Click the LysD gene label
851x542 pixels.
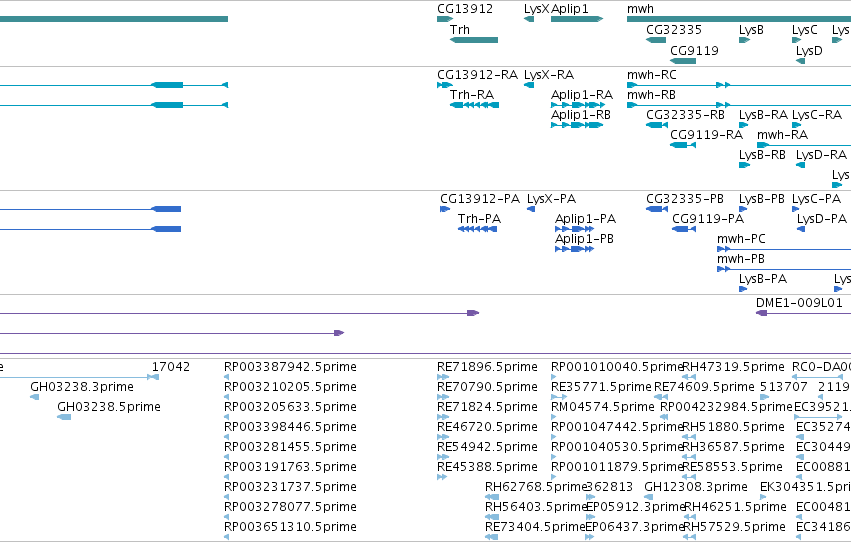coord(809,51)
